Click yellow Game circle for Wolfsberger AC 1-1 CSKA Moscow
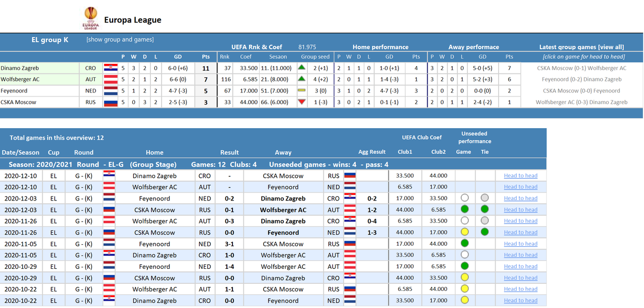 tap(464, 288)
